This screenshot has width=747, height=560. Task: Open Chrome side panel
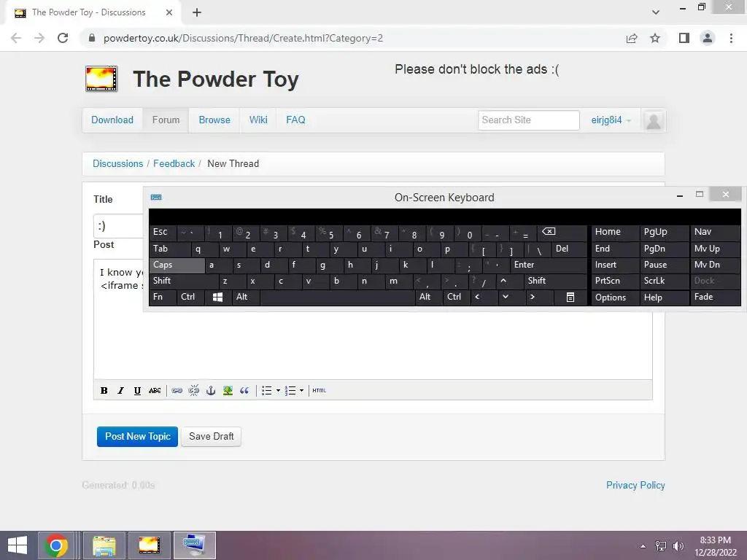(684, 38)
